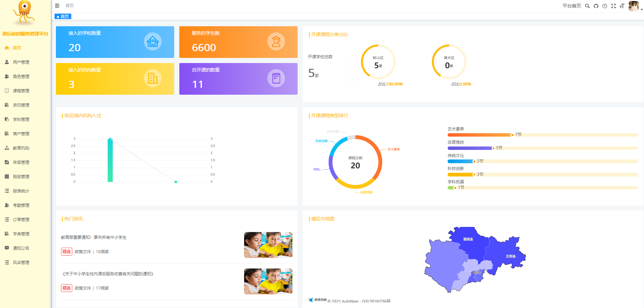The width and height of the screenshot is (644, 308).
Task: Expand 教育机构 sidebar menu
Action: click(x=21, y=148)
